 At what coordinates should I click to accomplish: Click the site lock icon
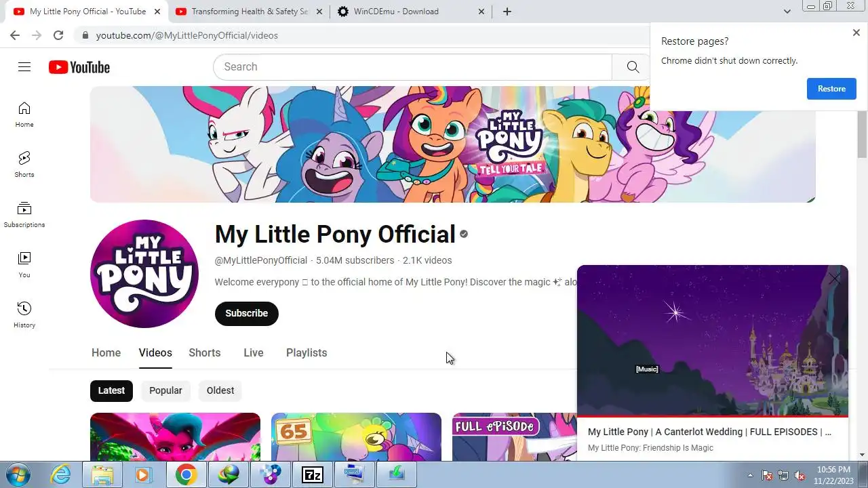tap(85, 35)
